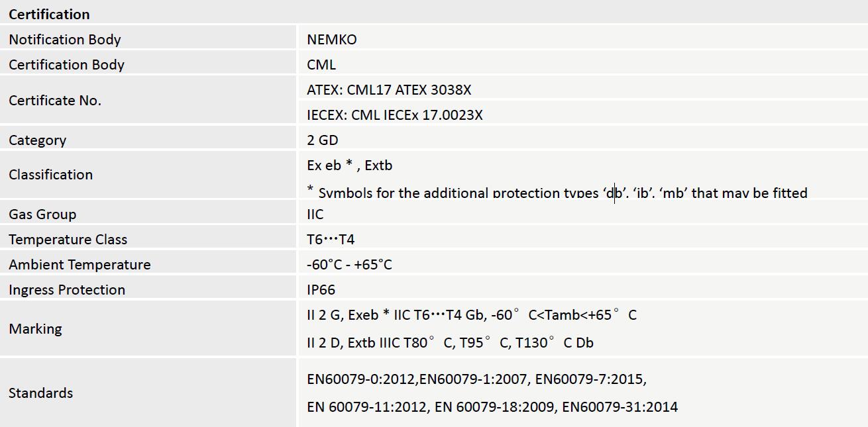Click the Standards label cell
Viewport: 868px width, 427px height.
pos(40,393)
